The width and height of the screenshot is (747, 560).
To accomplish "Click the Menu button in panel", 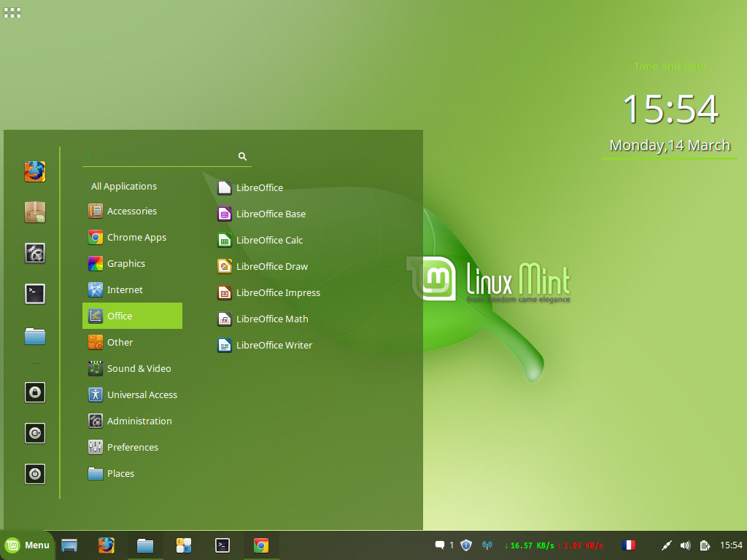I will coord(27,545).
